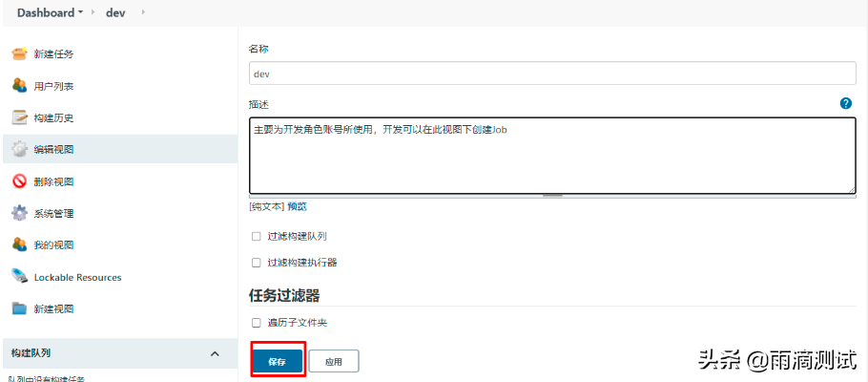Open the 构建历史 sidebar link
This screenshot has height=382, width=868.
tap(53, 118)
